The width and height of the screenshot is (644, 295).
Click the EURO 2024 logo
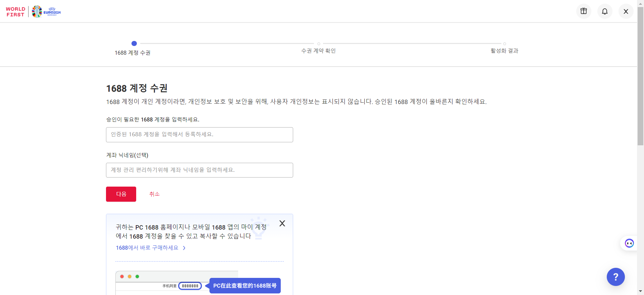click(47, 12)
